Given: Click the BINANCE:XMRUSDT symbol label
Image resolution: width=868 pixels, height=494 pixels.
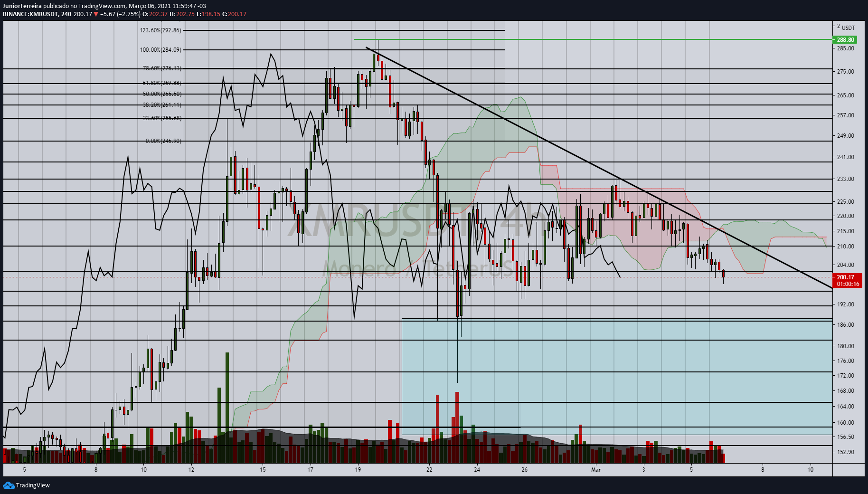Looking at the screenshot, I should 31,14.
